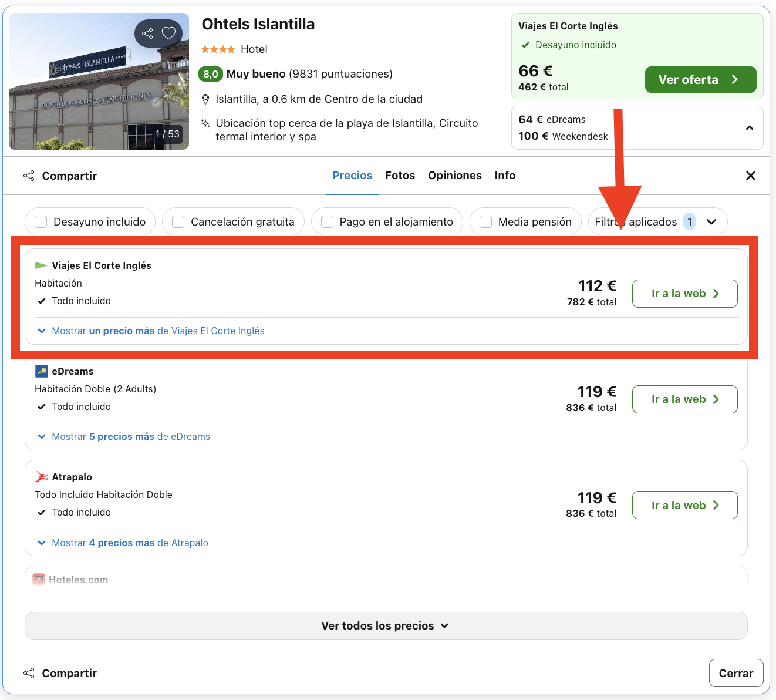The width and height of the screenshot is (776, 700).
Task: Tick the Cancelación gratuita checkbox
Action: (178, 221)
